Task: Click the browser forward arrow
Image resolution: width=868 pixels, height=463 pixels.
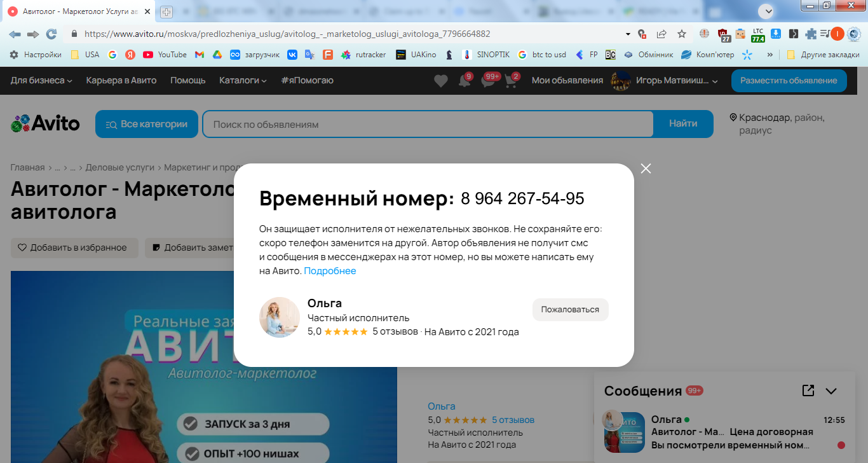Action: (x=33, y=34)
